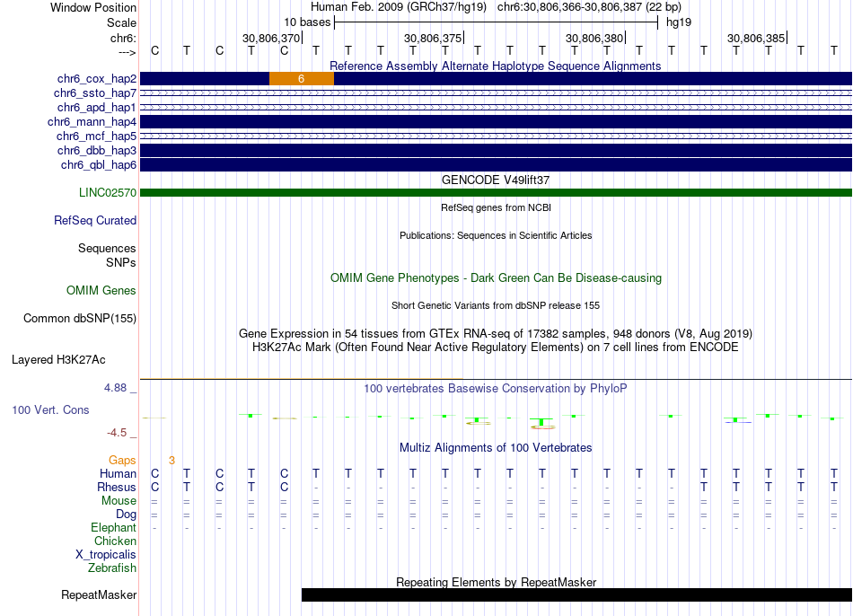Click the chr6_qbl_hap6 blue alignment bar
The height and width of the screenshot is (616, 853).
(x=496, y=165)
